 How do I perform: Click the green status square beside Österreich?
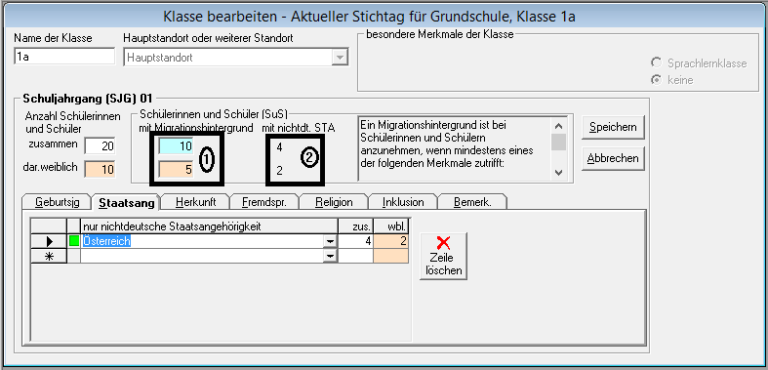73,241
